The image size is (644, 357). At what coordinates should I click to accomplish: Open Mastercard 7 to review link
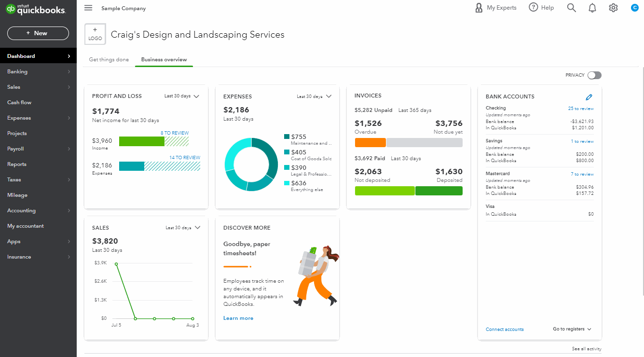(x=582, y=174)
